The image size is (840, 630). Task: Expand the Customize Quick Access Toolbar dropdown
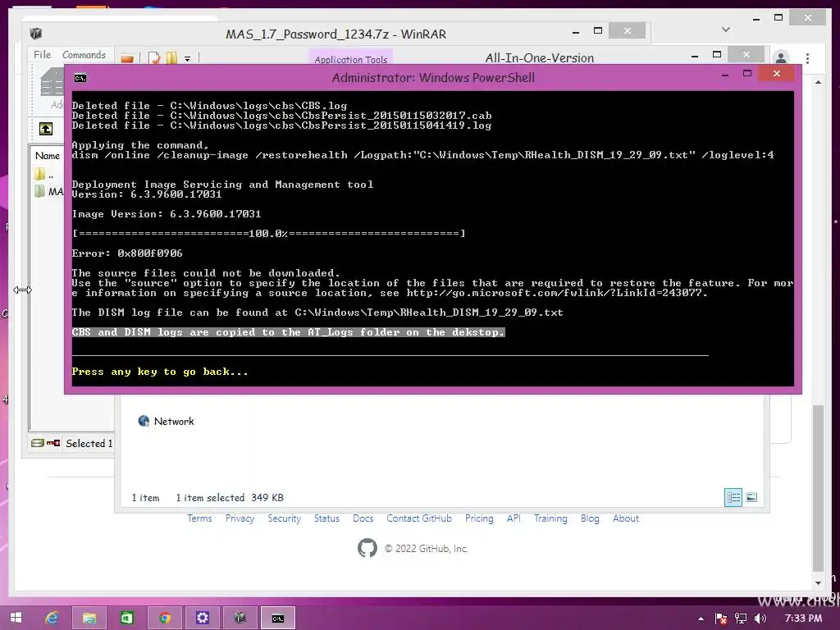pyautogui.click(x=188, y=58)
